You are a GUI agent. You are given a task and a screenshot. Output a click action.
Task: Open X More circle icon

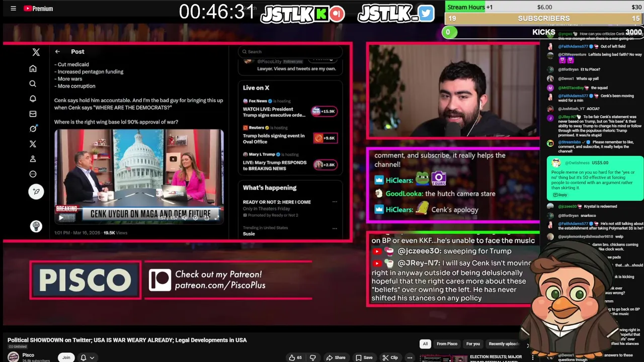coord(33,174)
